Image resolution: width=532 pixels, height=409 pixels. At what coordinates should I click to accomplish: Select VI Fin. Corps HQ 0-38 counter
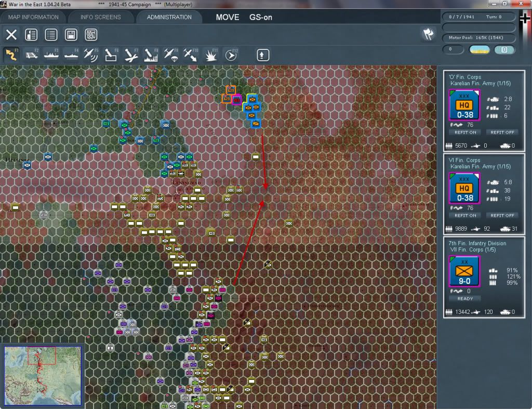tap(464, 188)
